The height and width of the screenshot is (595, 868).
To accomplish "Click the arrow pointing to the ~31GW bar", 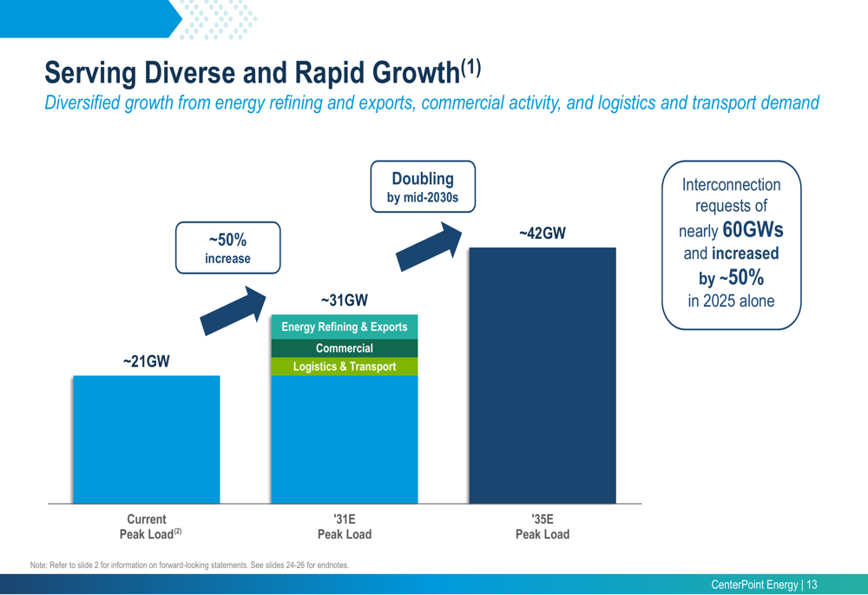I will (233, 310).
